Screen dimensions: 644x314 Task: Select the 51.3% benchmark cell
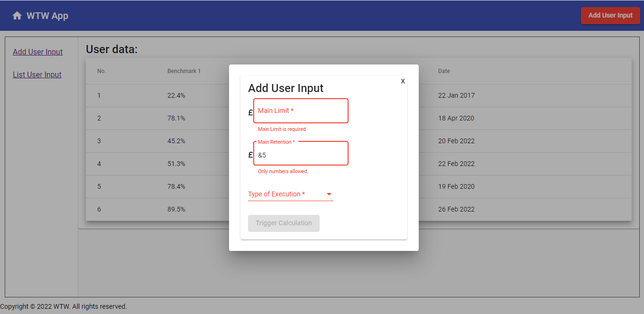[176, 164]
